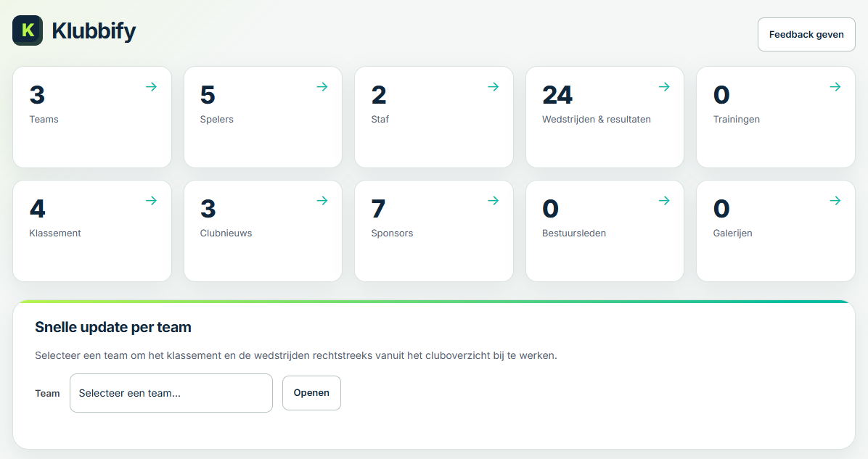Click the arrow icon on the Galerijen card
Screen dimensions: 868x459
835,201
